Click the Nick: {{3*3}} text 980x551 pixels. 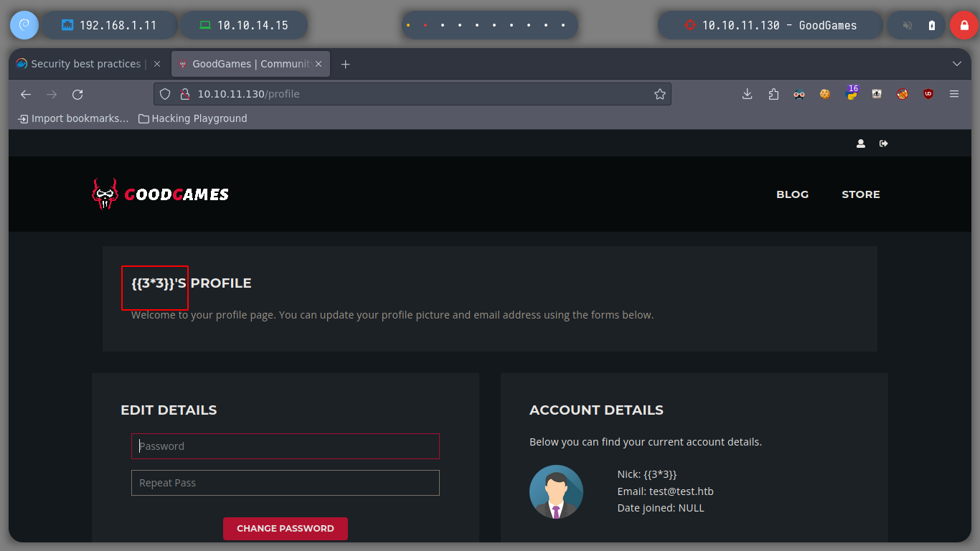(647, 474)
